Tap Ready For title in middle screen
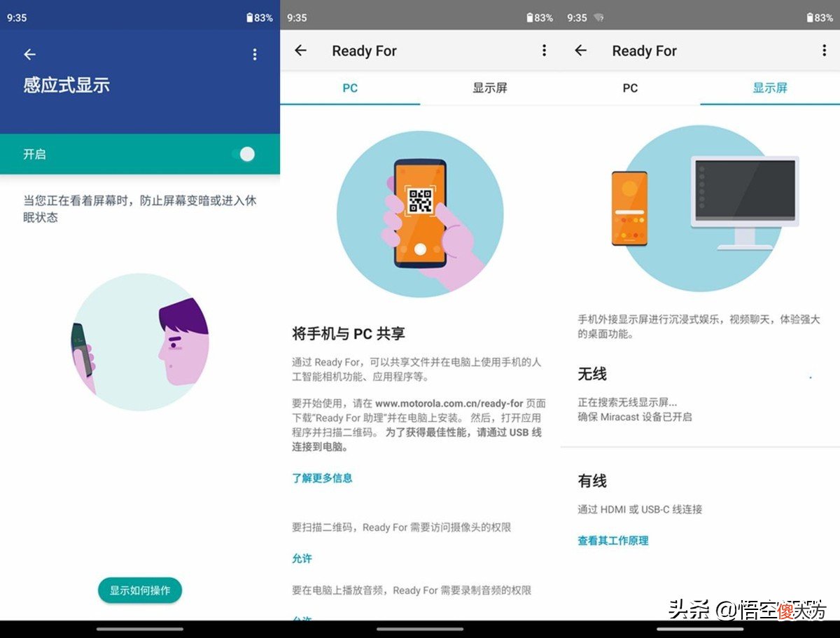 click(x=364, y=51)
